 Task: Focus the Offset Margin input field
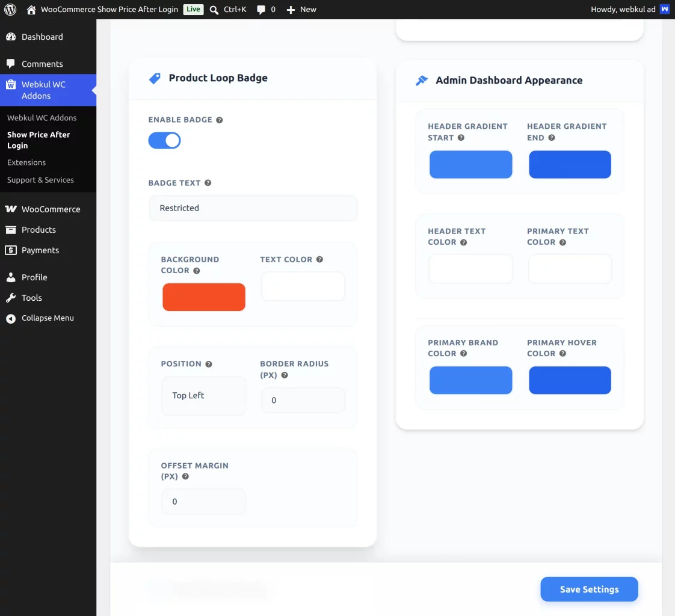coord(204,502)
